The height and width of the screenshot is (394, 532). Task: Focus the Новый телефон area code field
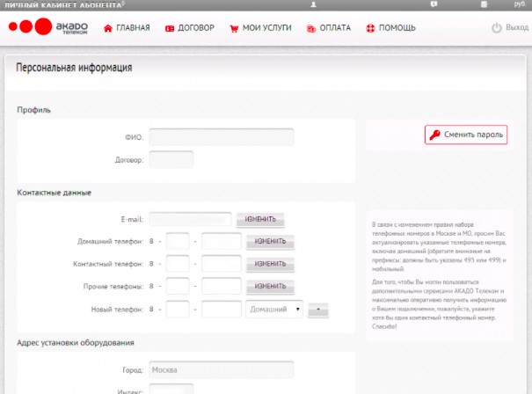pyautogui.click(x=178, y=310)
